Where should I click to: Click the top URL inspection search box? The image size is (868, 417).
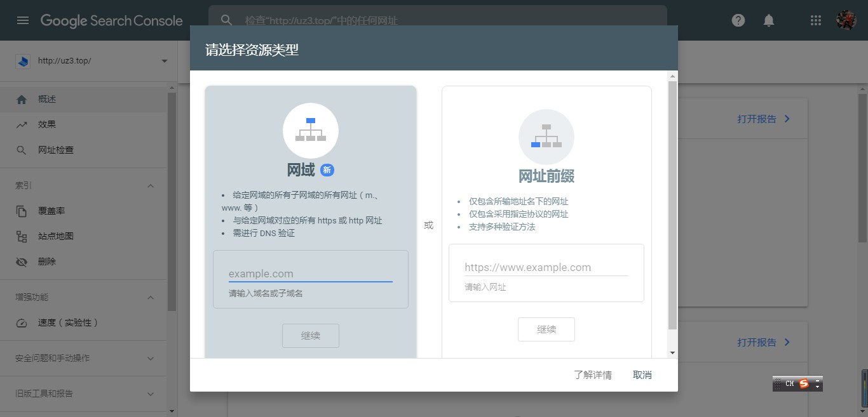[438, 20]
